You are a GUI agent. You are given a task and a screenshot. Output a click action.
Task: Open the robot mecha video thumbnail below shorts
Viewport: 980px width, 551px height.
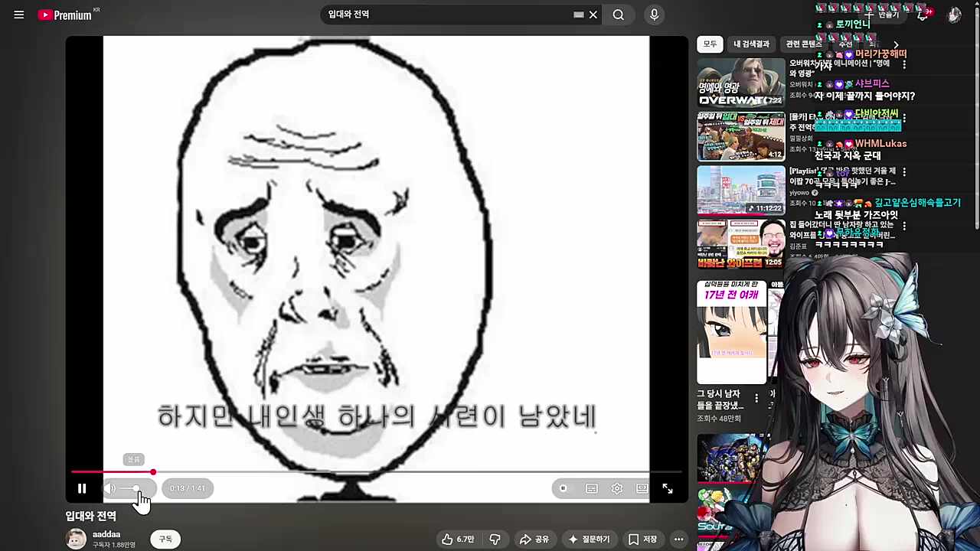735,458
